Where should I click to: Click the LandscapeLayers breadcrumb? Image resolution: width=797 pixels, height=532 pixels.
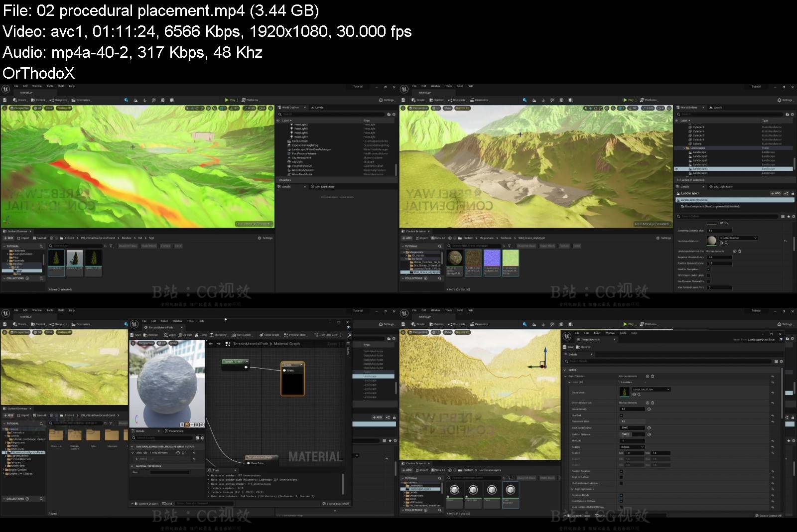[490, 470]
